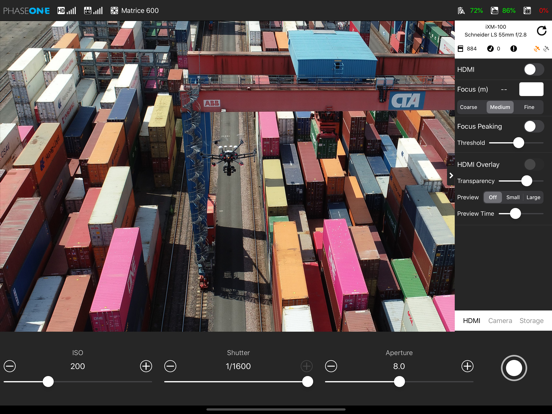552x414 pixels.
Task: Decrease ISO with the minus button
Action: click(x=10, y=366)
